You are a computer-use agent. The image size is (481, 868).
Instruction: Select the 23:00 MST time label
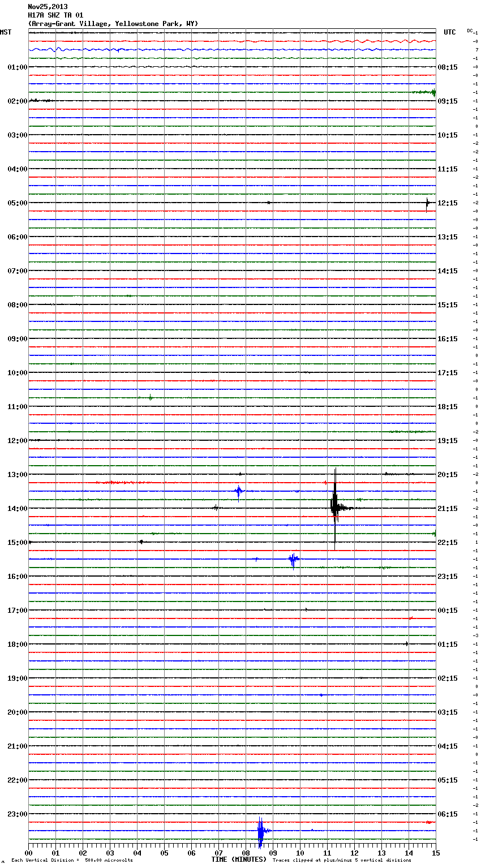pyautogui.click(x=17, y=814)
